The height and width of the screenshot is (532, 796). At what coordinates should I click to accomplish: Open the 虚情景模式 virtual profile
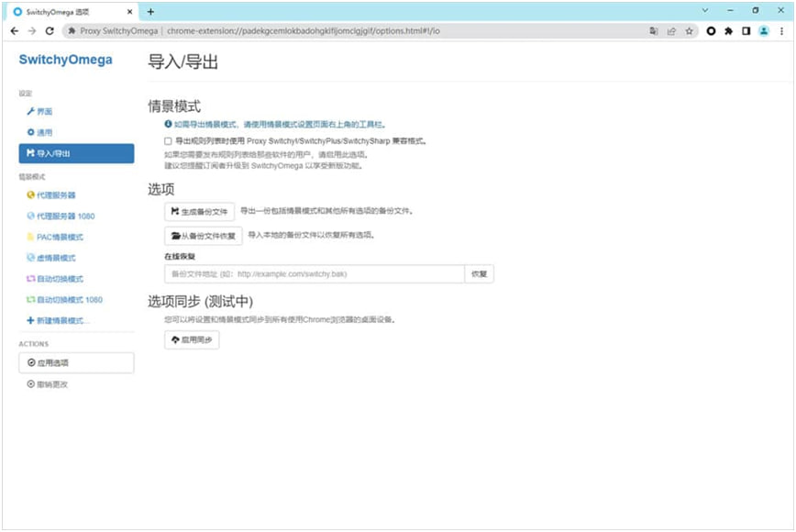[x=55, y=258]
